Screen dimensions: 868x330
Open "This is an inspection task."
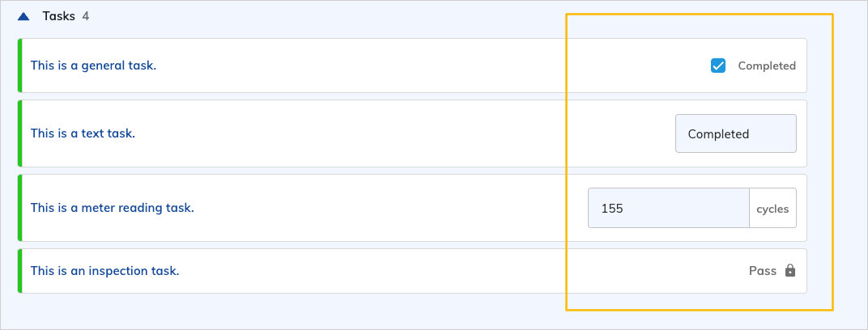(x=104, y=271)
